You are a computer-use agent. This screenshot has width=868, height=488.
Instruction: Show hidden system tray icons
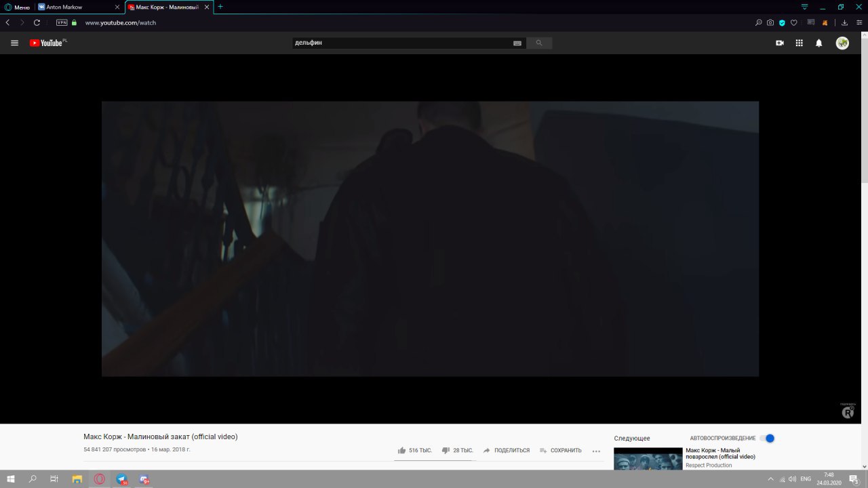coord(770,479)
